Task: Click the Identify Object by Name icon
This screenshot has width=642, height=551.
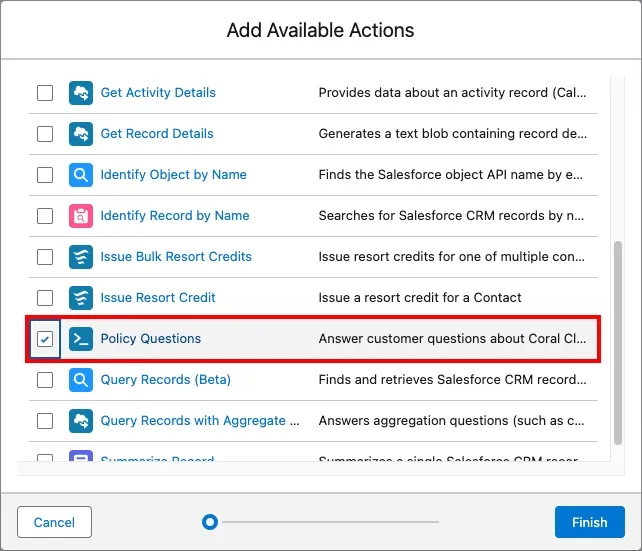Action: (x=81, y=175)
